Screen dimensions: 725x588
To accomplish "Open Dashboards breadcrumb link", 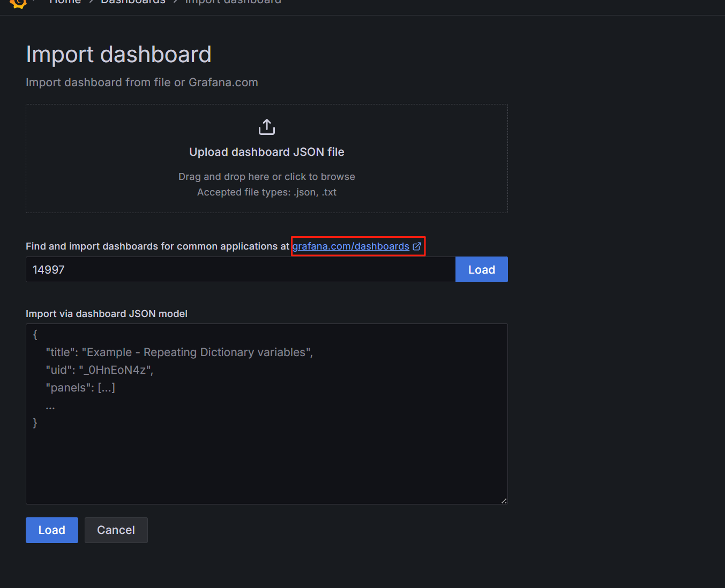I will pyautogui.click(x=133, y=2).
